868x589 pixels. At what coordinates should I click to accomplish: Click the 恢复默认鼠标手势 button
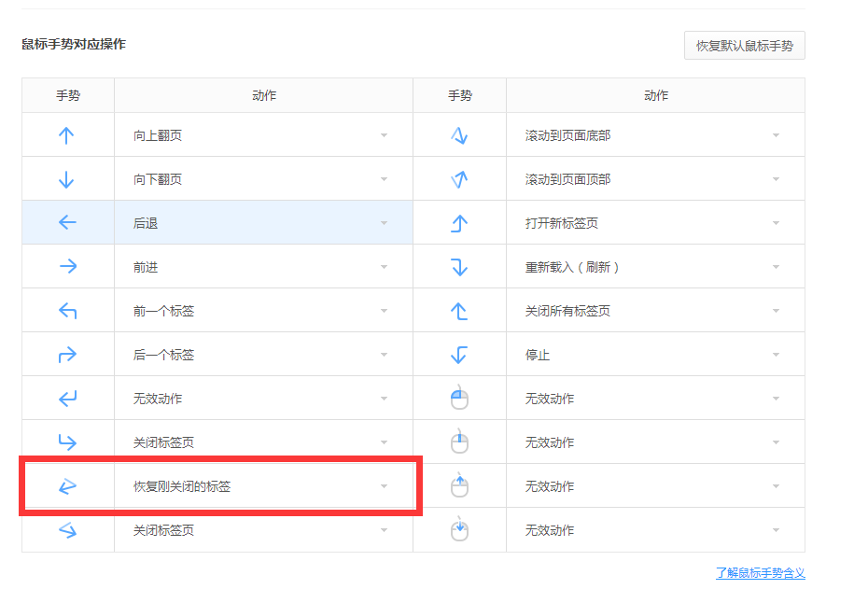click(744, 46)
